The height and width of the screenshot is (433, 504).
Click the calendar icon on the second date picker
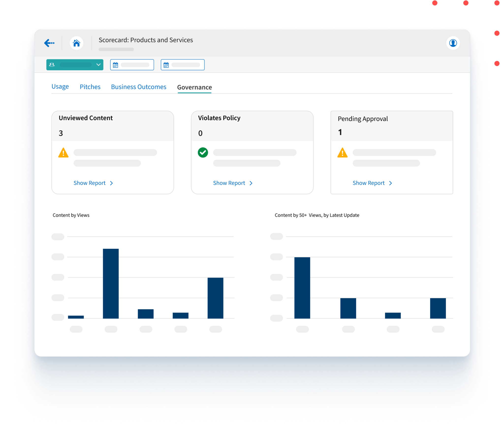click(166, 65)
